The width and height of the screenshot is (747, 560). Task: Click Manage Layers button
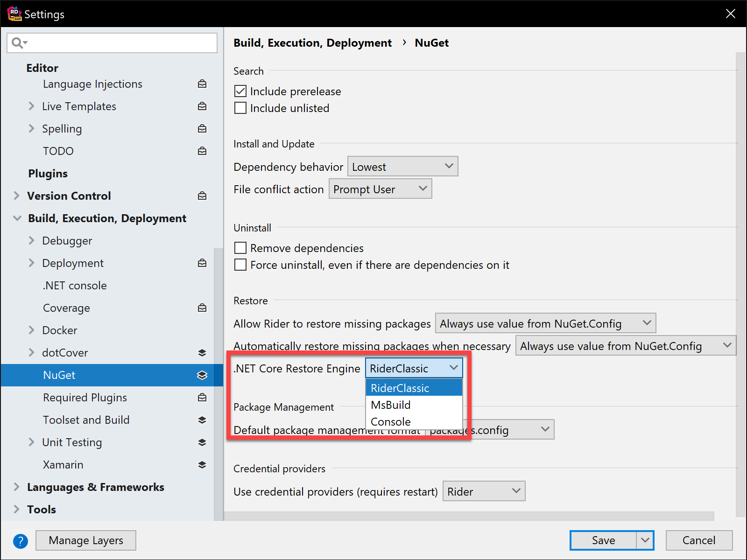(x=86, y=540)
